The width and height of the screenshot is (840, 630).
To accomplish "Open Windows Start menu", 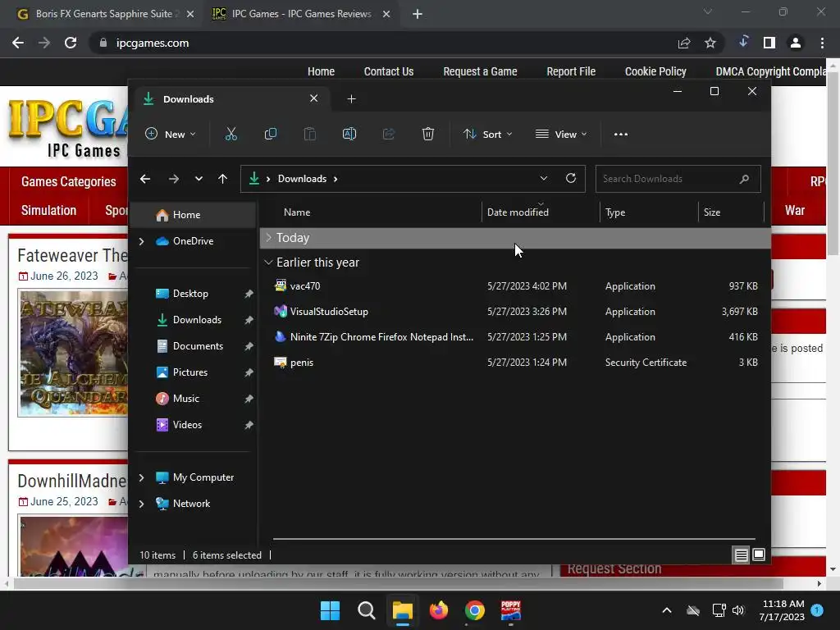I will click(330, 610).
